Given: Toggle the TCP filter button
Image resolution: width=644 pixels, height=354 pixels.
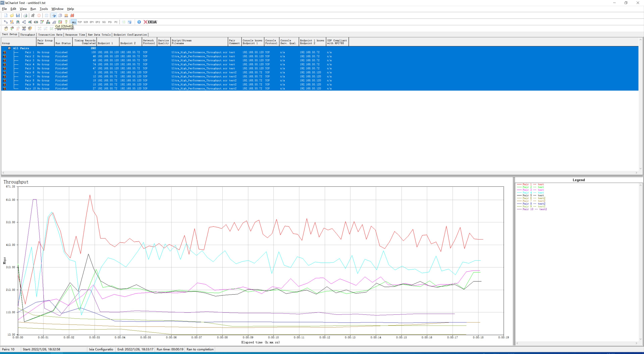Looking at the screenshot, I should [x=80, y=22].
